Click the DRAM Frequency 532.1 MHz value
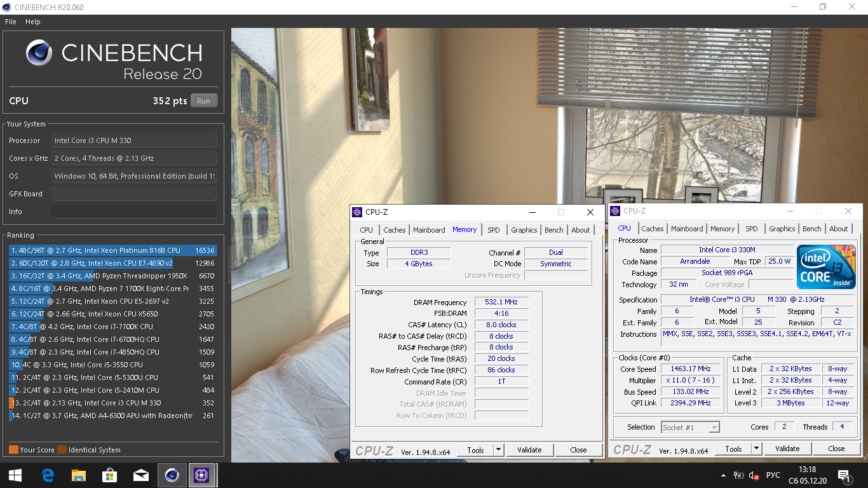 pyautogui.click(x=501, y=302)
